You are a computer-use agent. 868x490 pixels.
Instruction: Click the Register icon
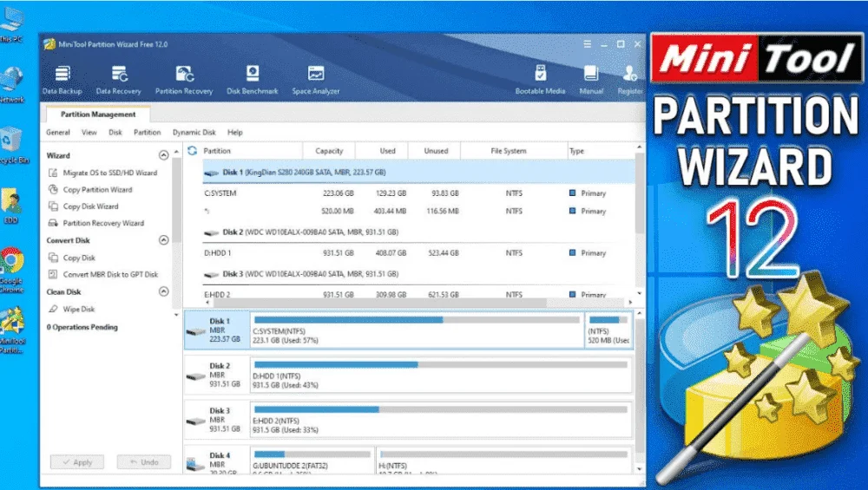click(x=630, y=80)
